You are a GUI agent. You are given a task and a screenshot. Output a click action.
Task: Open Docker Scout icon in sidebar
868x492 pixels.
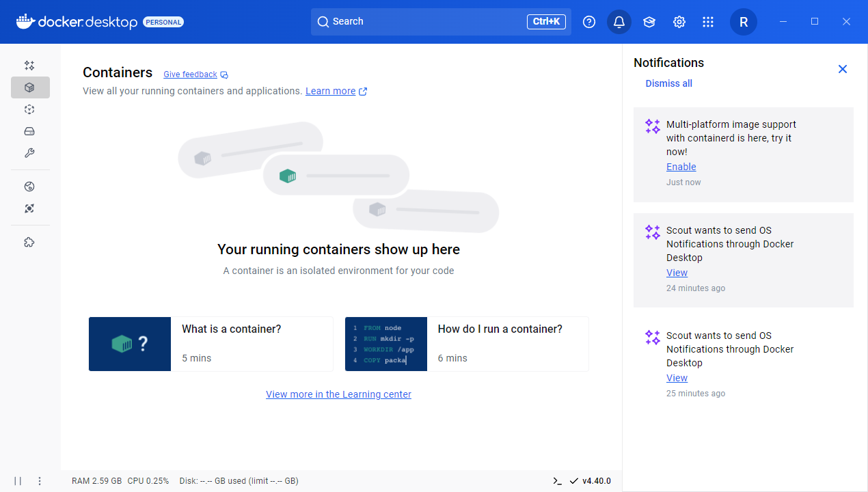tap(29, 208)
